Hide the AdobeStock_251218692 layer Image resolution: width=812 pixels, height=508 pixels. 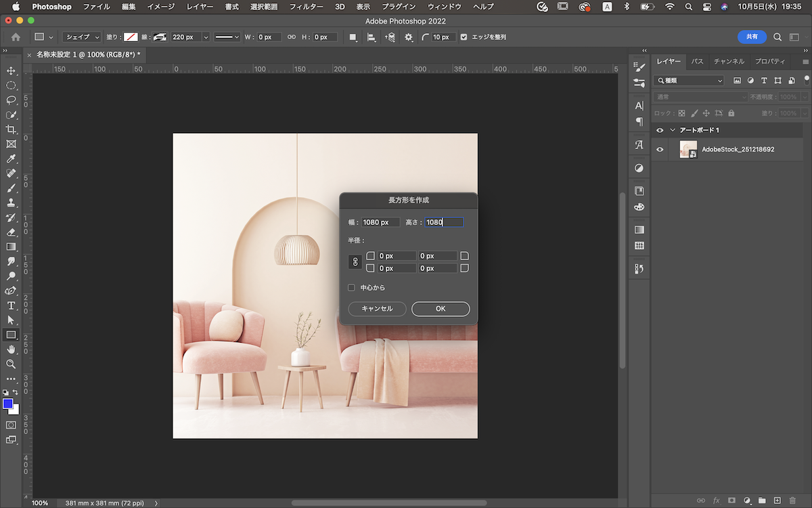click(x=660, y=150)
